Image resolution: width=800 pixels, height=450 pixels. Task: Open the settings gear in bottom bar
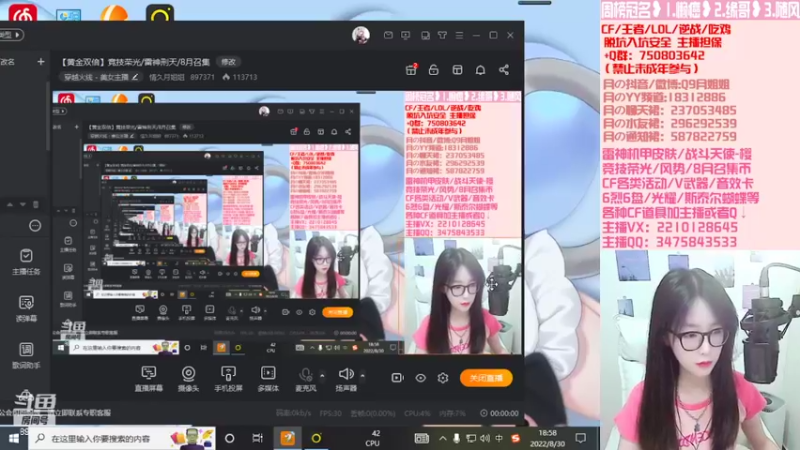click(x=443, y=378)
